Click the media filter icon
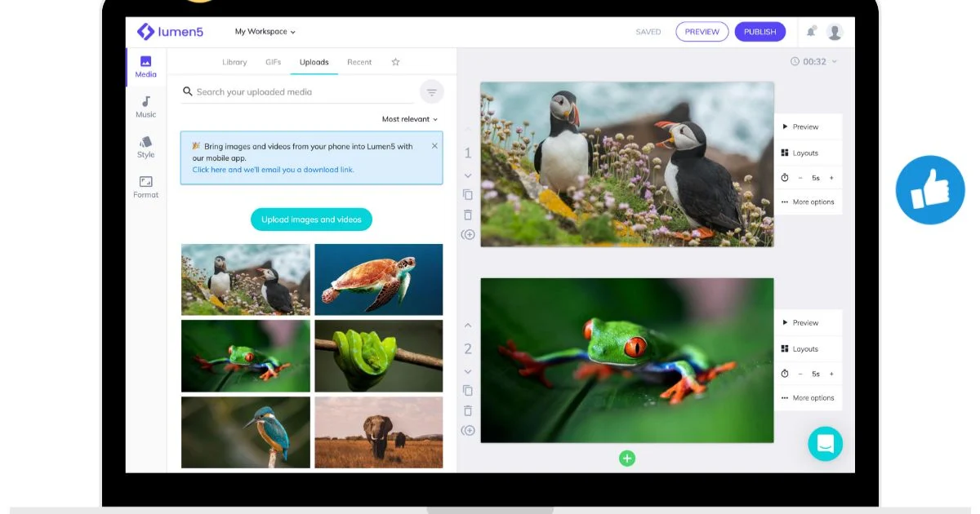 pos(432,92)
